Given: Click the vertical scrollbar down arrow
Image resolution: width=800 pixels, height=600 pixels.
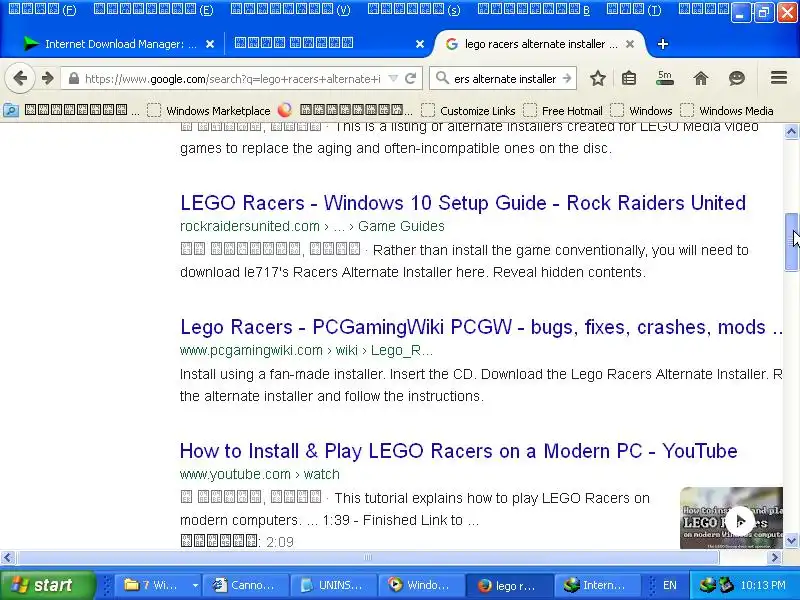Looking at the screenshot, I should (x=791, y=540).
